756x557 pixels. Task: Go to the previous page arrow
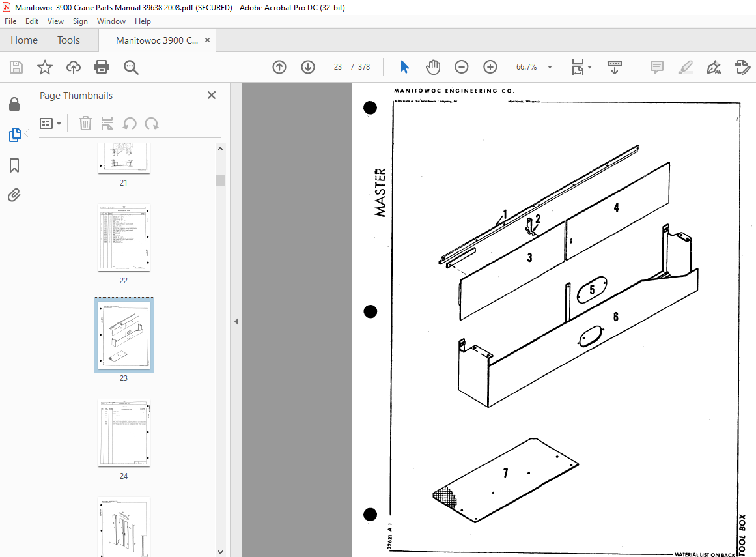pos(279,67)
